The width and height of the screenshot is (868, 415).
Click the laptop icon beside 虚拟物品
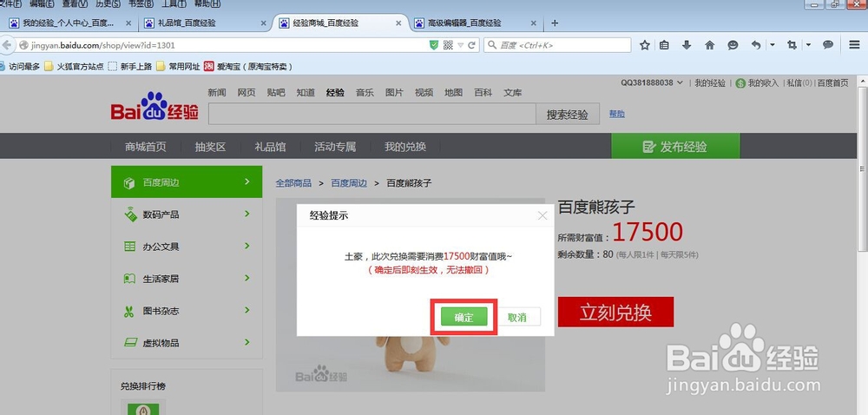(130, 343)
